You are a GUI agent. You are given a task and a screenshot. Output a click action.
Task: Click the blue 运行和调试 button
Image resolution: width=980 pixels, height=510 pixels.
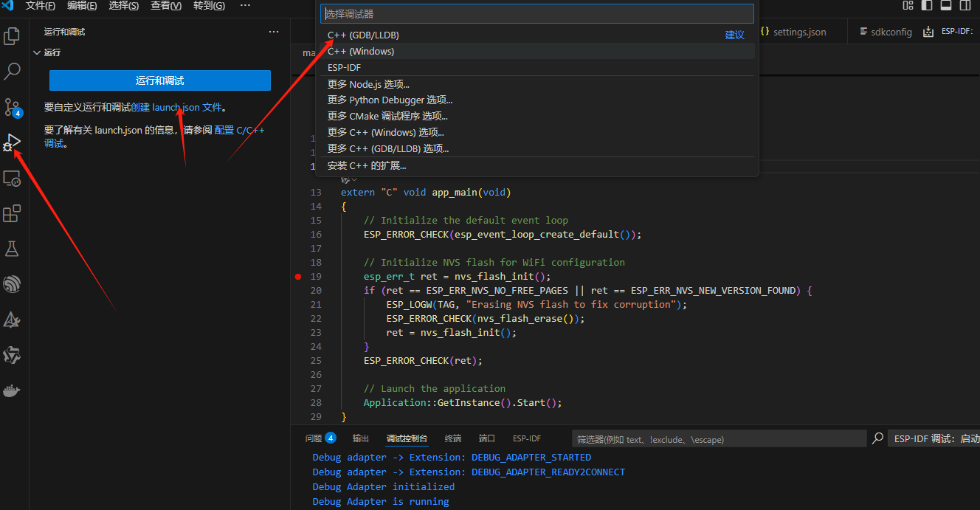coord(160,80)
